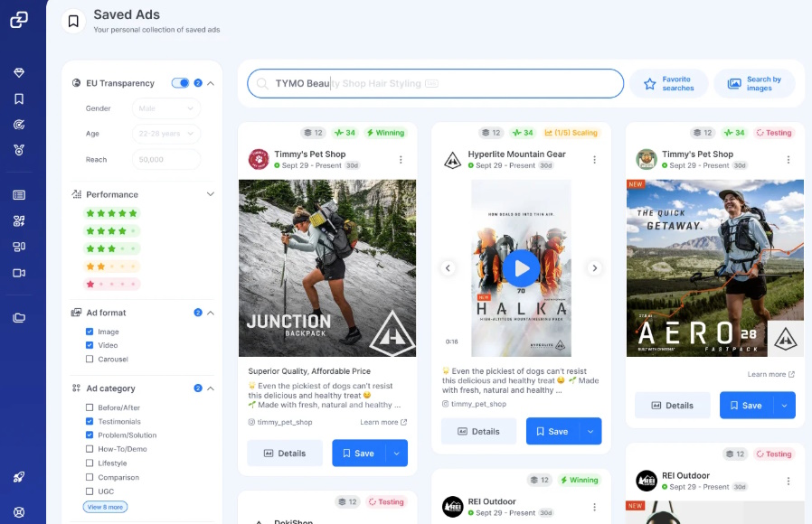812x524 pixels.
Task: Uncheck the Image ad format checkbox
Action: (x=90, y=332)
